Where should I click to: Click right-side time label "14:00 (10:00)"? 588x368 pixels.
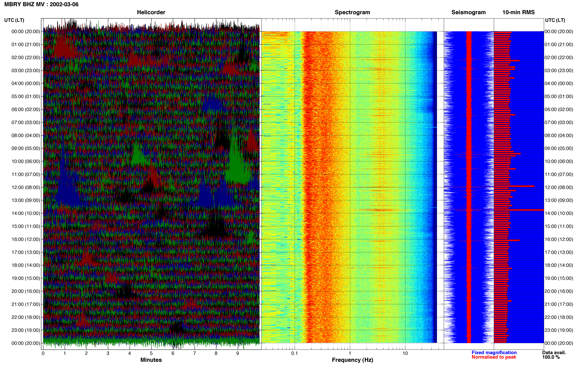pyautogui.click(x=559, y=213)
